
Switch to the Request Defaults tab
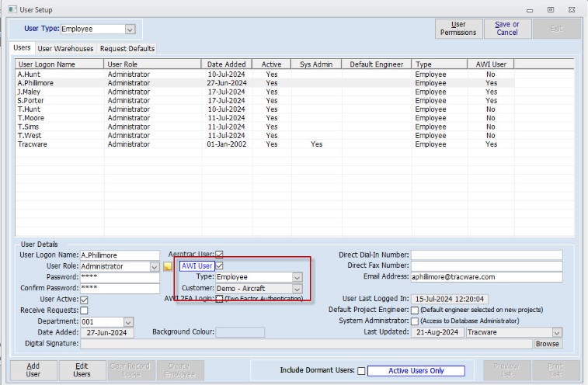click(127, 49)
